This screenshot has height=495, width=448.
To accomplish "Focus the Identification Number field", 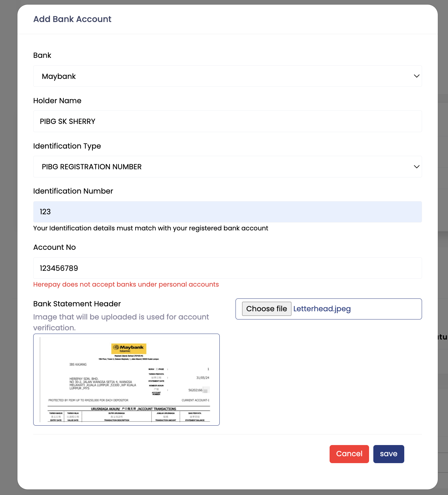I will pos(227,212).
